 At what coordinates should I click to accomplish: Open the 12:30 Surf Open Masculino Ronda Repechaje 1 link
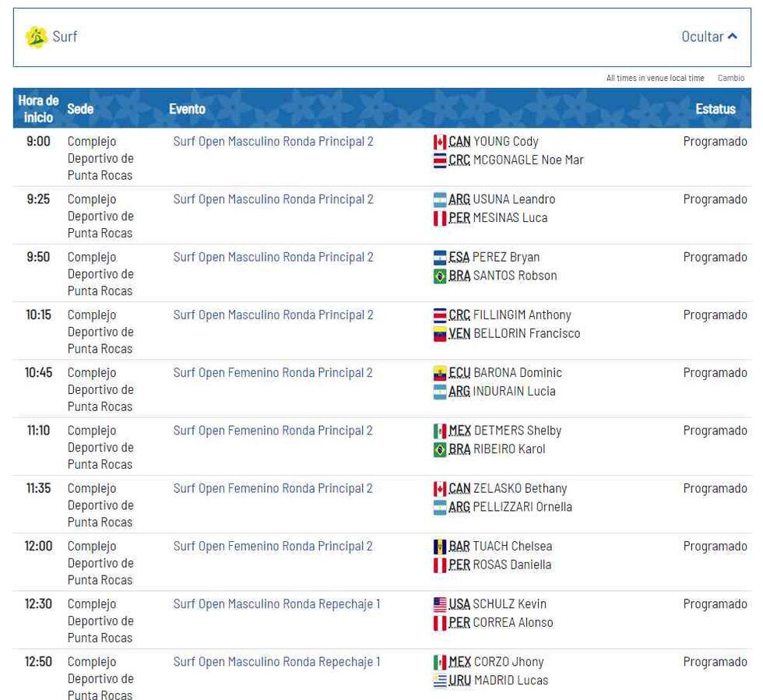pos(276,604)
